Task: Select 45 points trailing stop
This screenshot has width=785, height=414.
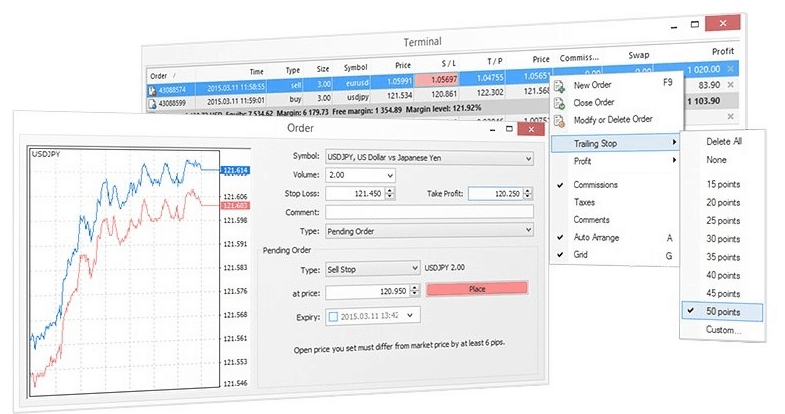Action: pyautogui.click(x=722, y=294)
